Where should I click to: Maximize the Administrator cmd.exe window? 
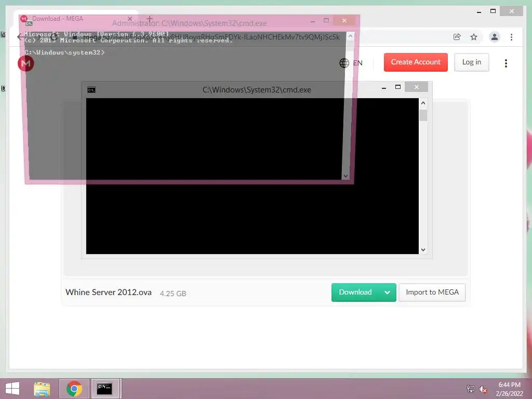[326, 21]
